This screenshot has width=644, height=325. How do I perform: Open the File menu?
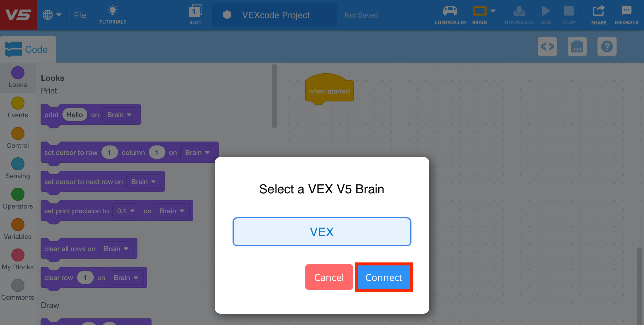[80, 15]
